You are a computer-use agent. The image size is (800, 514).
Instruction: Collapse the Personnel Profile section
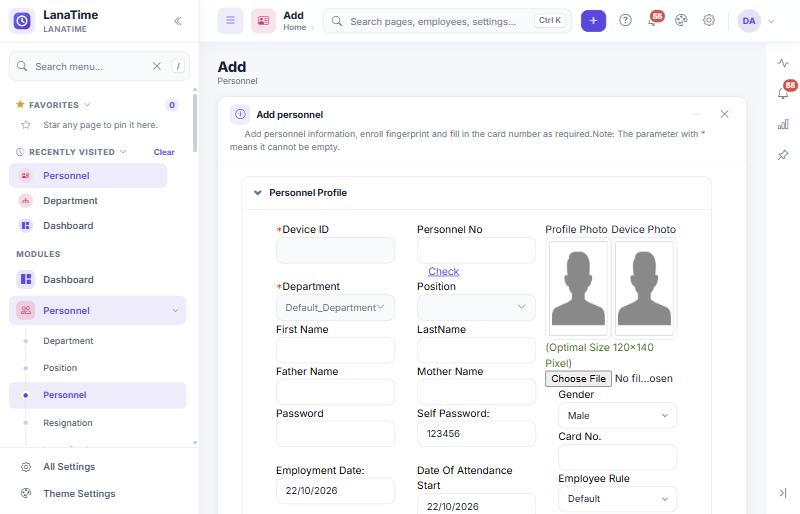(x=258, y=193)
